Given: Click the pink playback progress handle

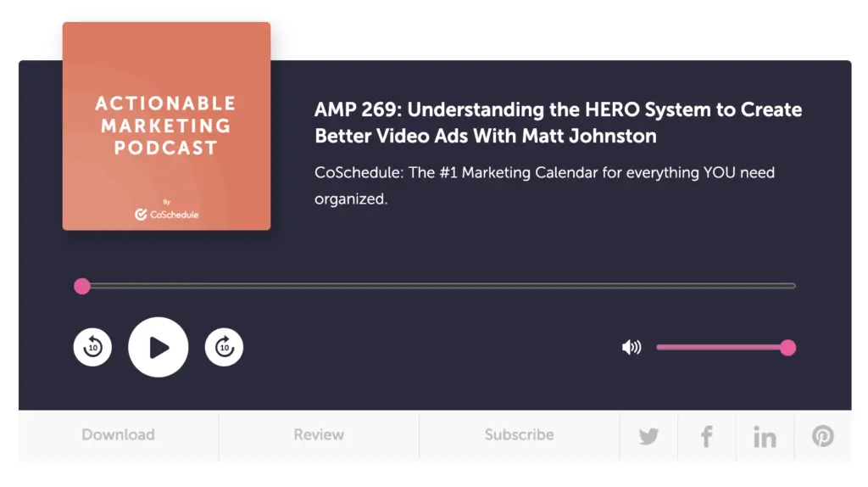Looking at the screenshot, I should coord(82,286).
